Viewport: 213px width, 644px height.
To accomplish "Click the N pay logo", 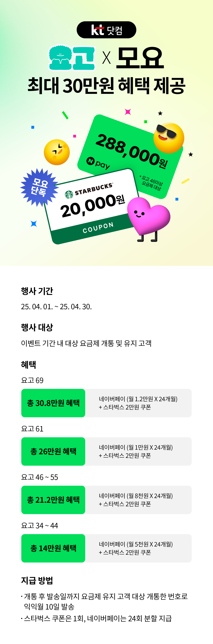I will pyautogui.click(x=99, y=163).
